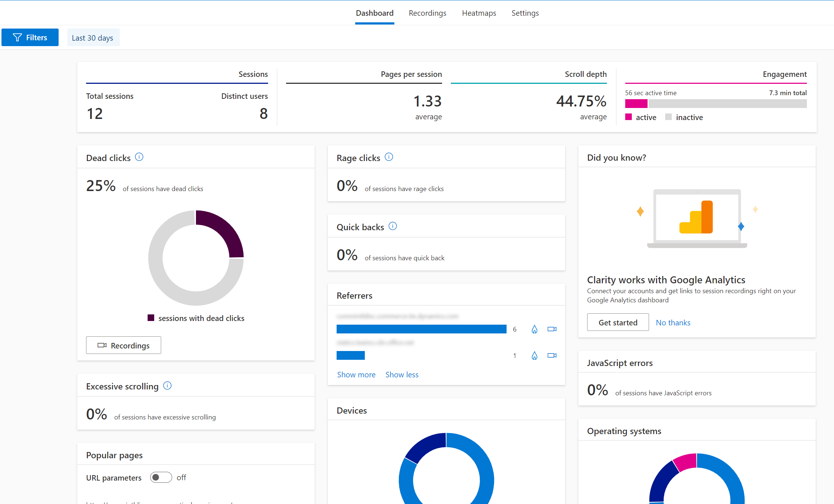The height and width of the screenshot is (504, 834).
Task: Click the recording icon in second referrer row
Action: coord(552,355)
